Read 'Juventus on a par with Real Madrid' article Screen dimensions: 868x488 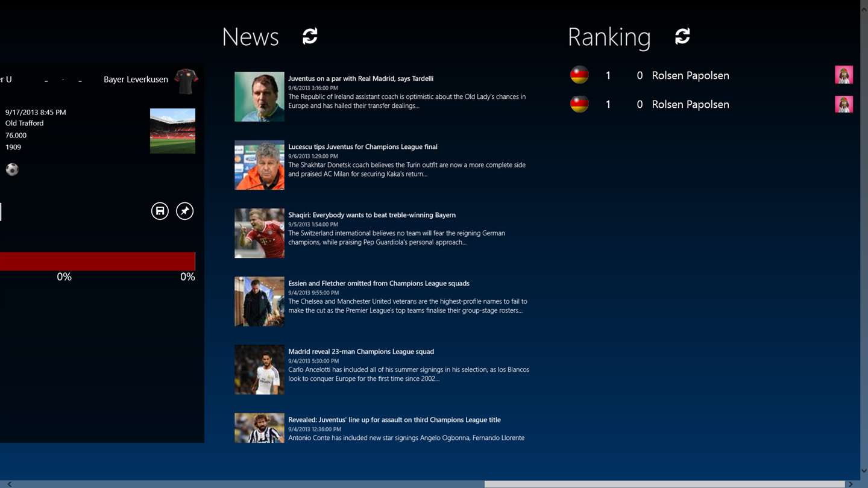[360, 78]
